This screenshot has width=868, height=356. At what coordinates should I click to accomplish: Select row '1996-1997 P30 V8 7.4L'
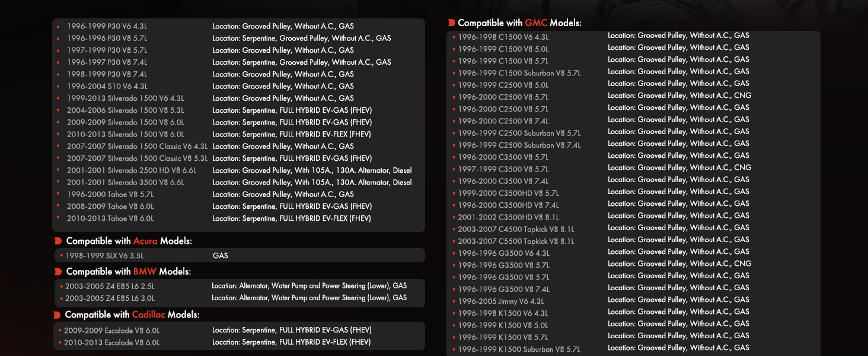point(107,62)
